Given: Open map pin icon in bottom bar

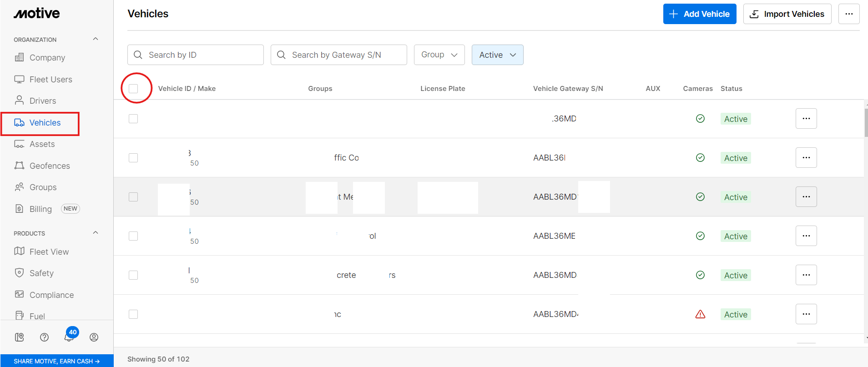Looking at the screenshot, I should pyautogui.click(x=20, y=337).
